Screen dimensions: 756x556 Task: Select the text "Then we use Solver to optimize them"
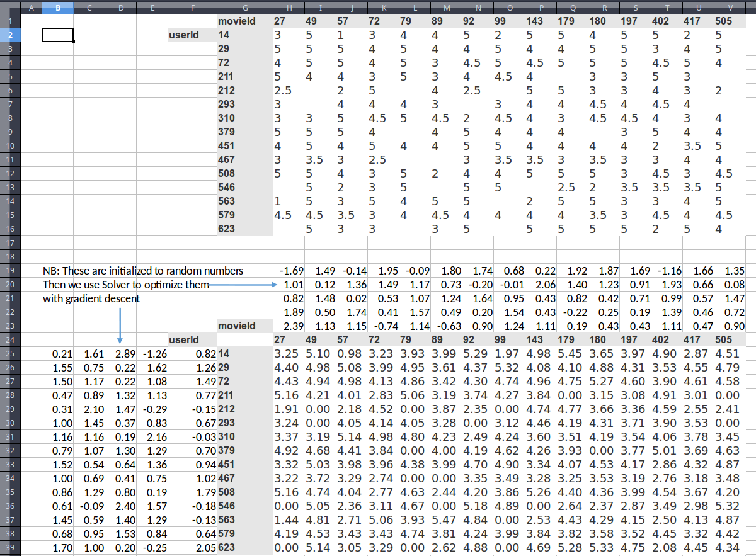coord(126,285)
